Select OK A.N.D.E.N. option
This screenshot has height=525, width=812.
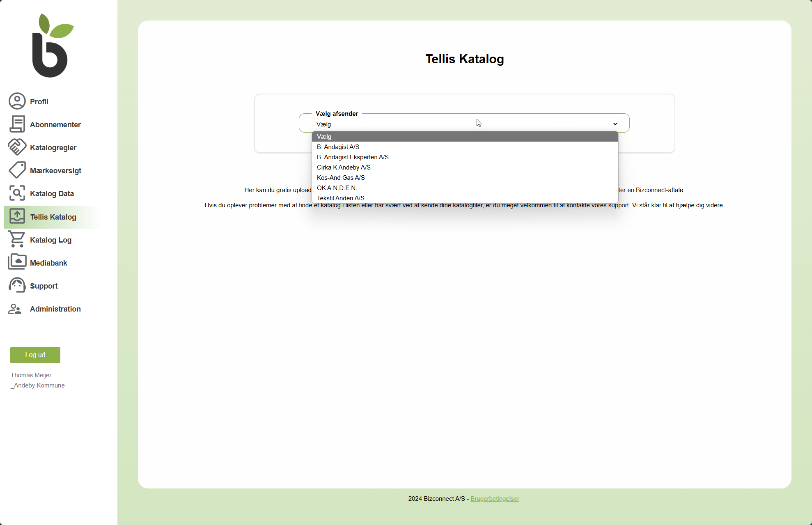tap(337, 188)
